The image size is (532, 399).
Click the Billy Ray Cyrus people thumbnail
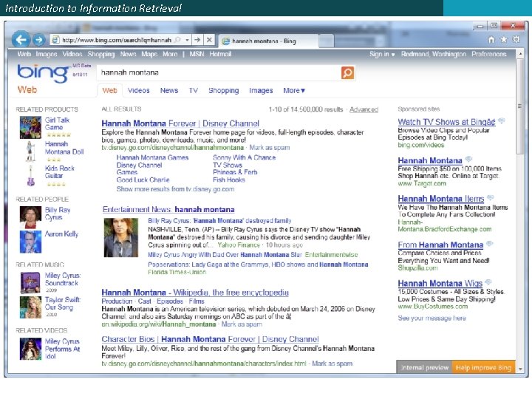pyautogui.click(x=30, y=217)
